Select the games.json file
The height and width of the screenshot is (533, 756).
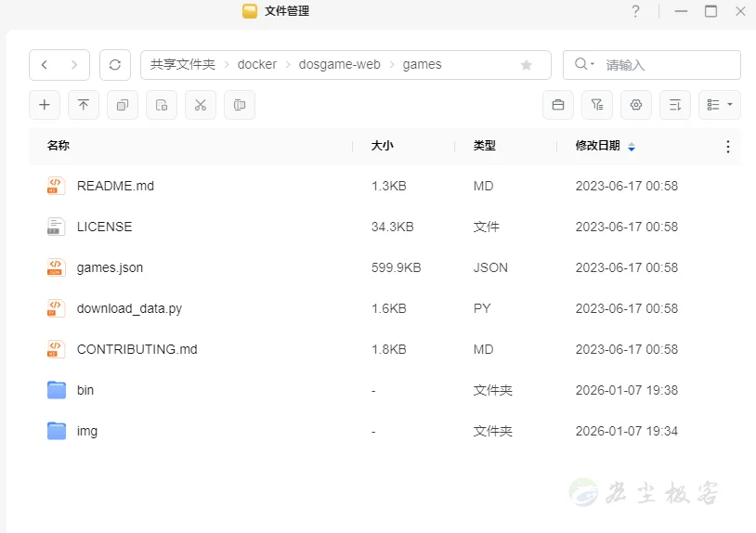coord(110,267)
